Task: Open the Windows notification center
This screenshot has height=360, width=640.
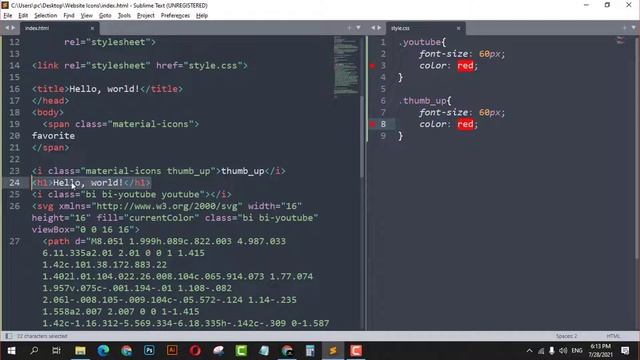Action: pos(625,351)
